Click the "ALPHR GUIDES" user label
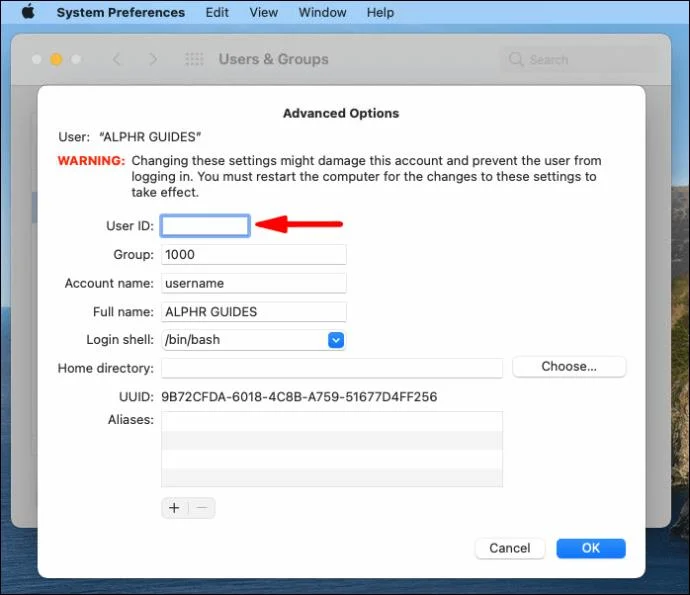 [x=150, y=137]
